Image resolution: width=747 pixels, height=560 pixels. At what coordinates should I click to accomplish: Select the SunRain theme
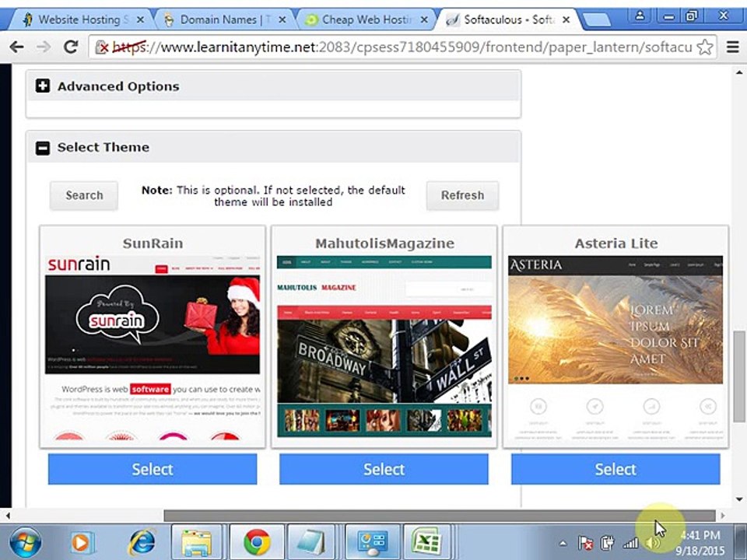point(153,469)
